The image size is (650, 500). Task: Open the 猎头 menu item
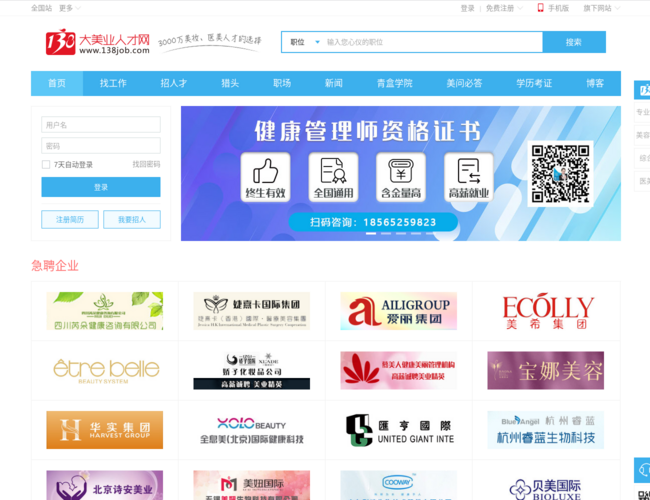[x=230, y=83]
